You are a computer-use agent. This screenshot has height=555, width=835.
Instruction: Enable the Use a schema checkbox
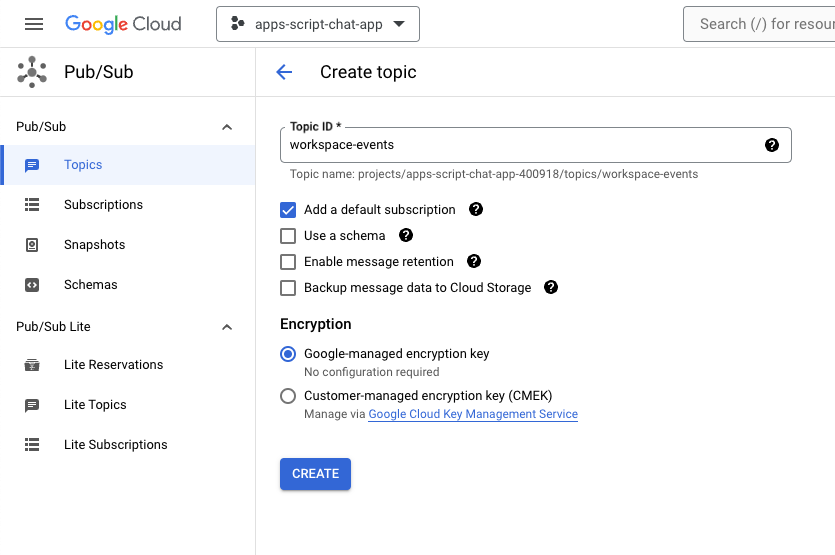coord(288,236)
